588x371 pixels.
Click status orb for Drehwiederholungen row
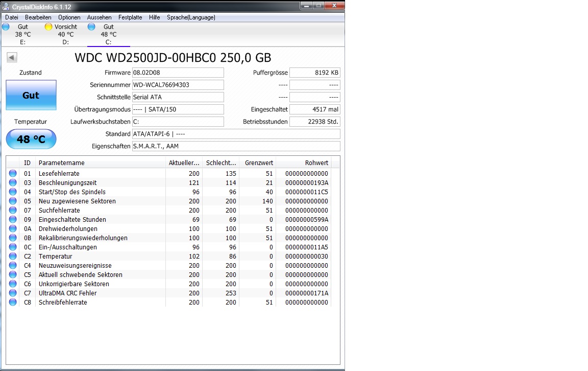tap(13, 229)
